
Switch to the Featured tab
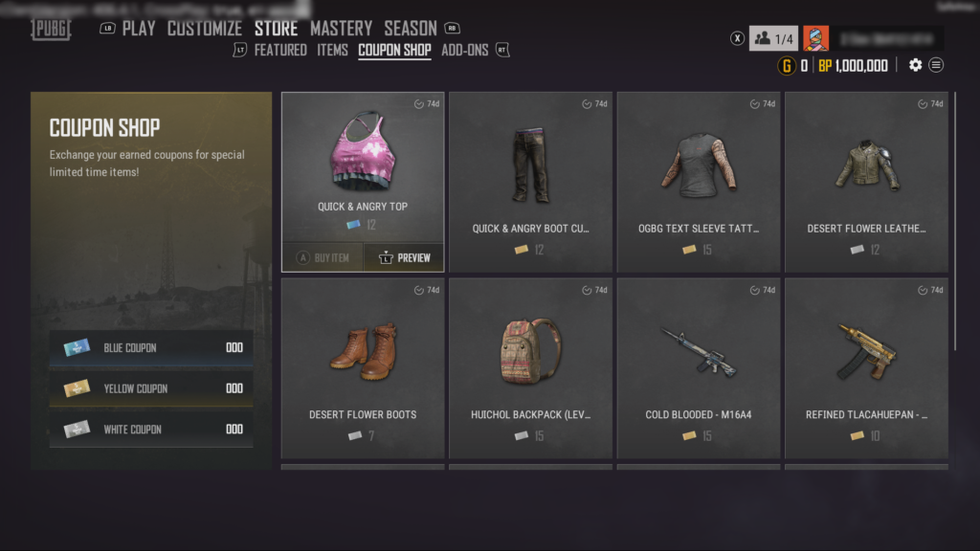[280, 50]
